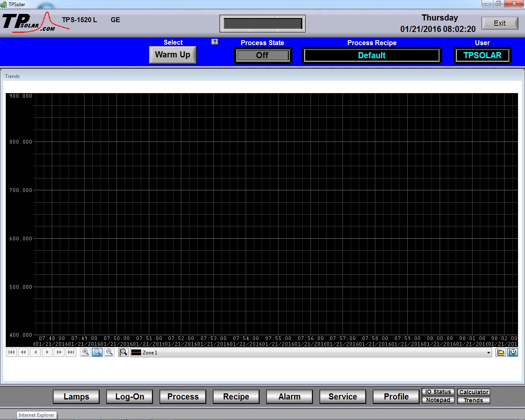Click the 08:00:00 time axis label

coord(440,338)
